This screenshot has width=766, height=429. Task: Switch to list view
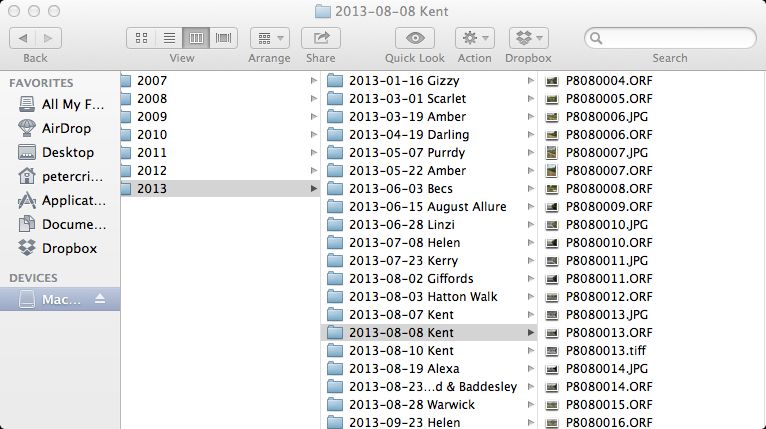[169, 38]
